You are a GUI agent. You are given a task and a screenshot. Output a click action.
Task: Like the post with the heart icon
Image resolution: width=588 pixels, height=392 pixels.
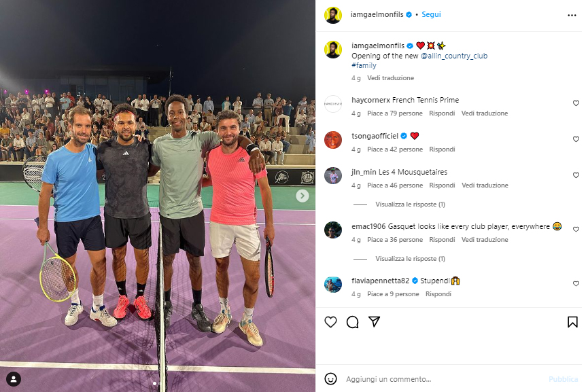[330, 322]
